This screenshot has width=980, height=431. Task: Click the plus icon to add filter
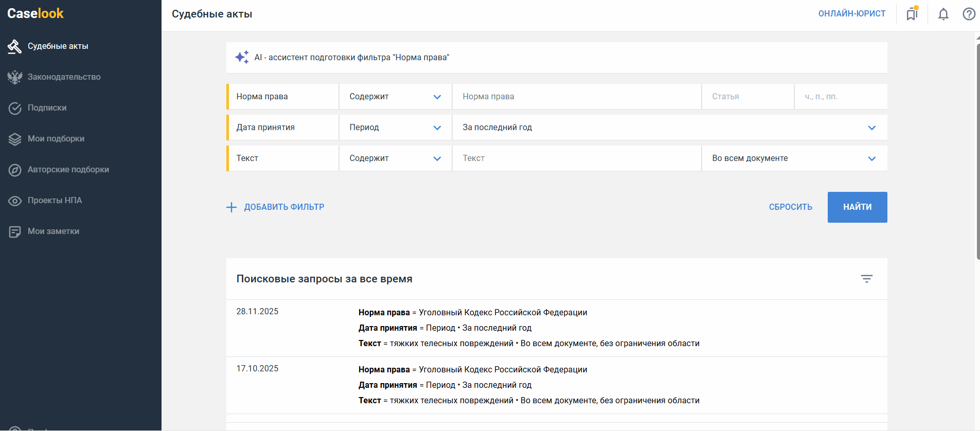tap(231, 207)
